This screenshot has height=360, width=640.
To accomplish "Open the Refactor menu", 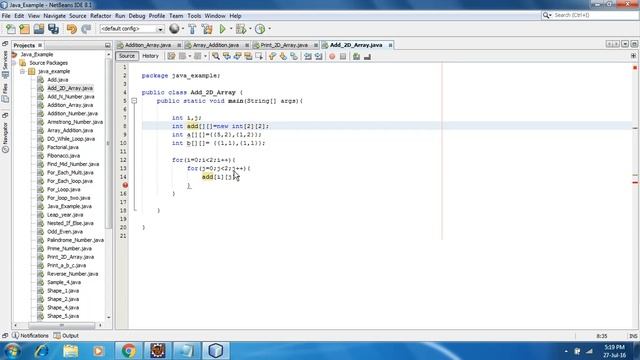I will 100,16.
